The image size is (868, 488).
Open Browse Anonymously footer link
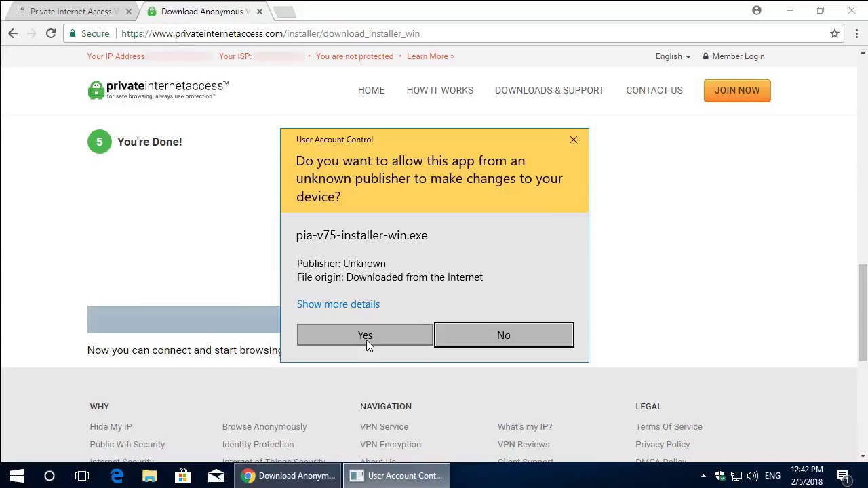tap(264, 426)
